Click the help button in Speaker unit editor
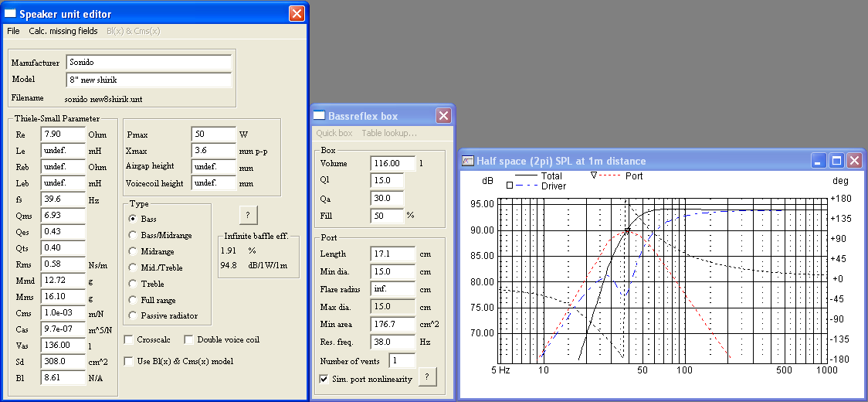This screenshot has width=868, height=402. [x=249, y=215]
